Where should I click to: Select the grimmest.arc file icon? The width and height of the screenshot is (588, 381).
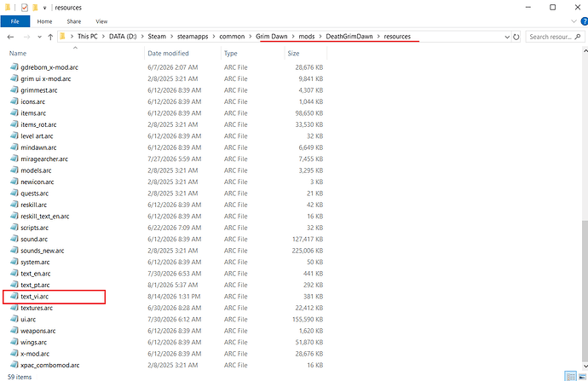point(14,89)
